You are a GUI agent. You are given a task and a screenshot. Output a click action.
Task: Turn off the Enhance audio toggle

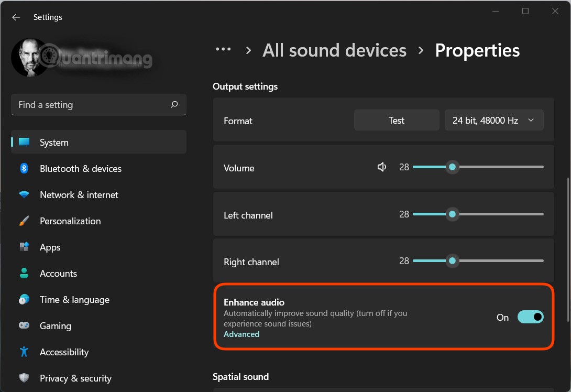click(x=530, y=317)
